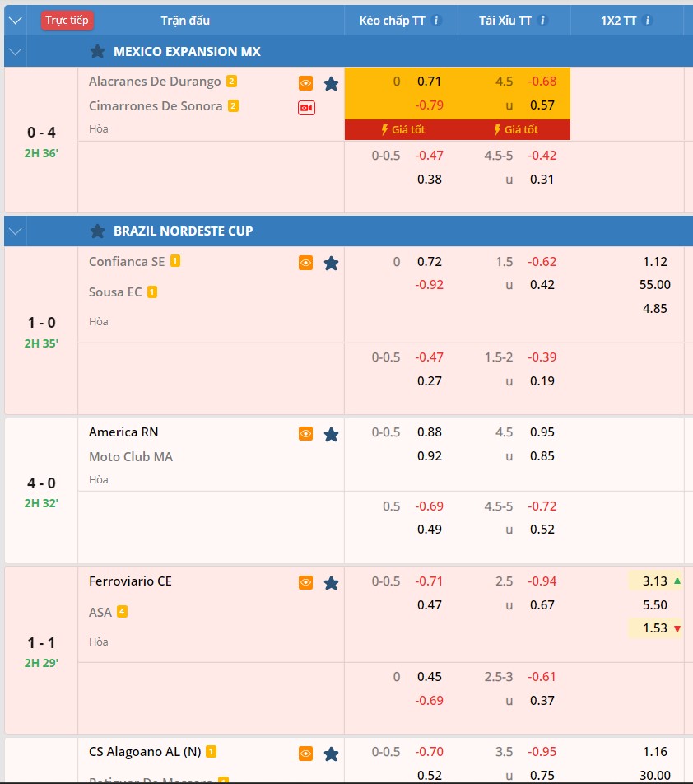The height and width of the screenshot is (784, 693).
Task: Pick the 0.71 handicap odds for Alacranes
Action: [x=429, y=81]
